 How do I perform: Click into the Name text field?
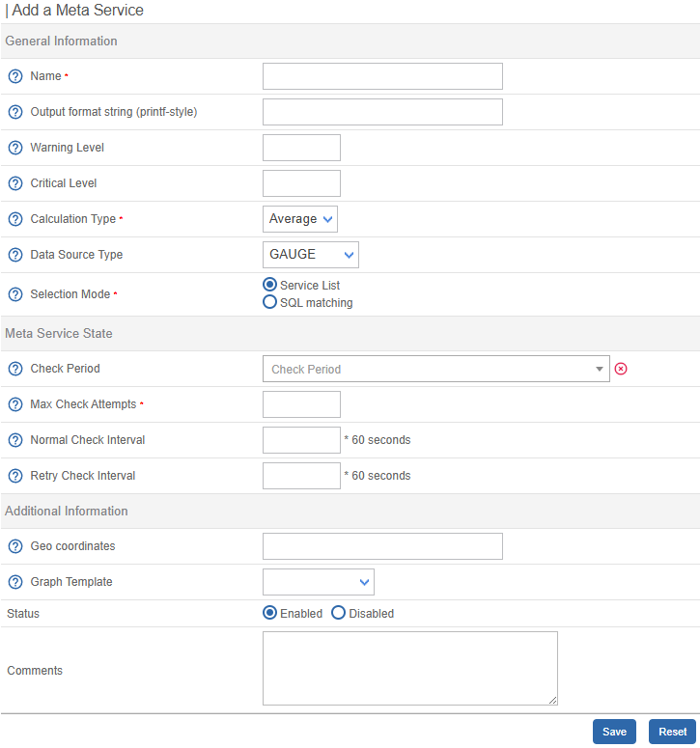382,76
